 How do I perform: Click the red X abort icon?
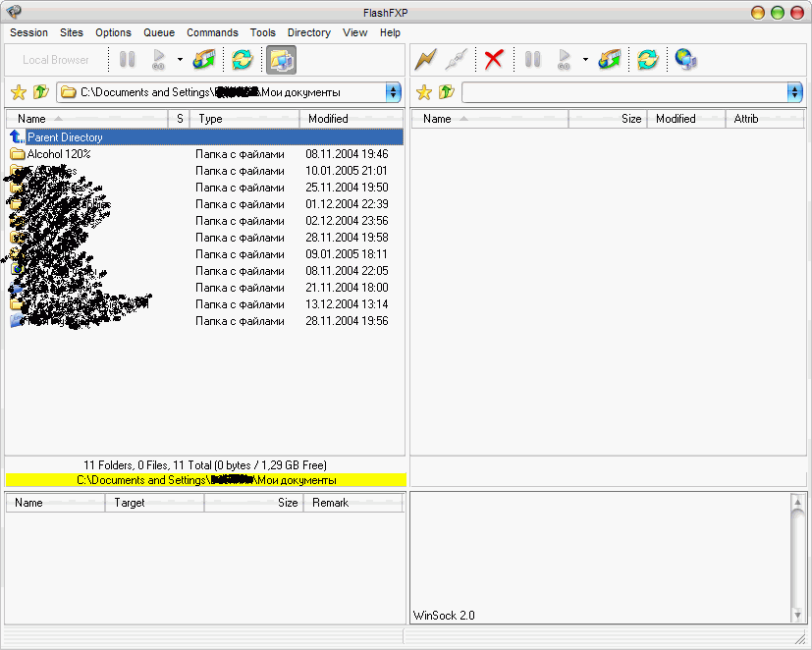[494, 60]
